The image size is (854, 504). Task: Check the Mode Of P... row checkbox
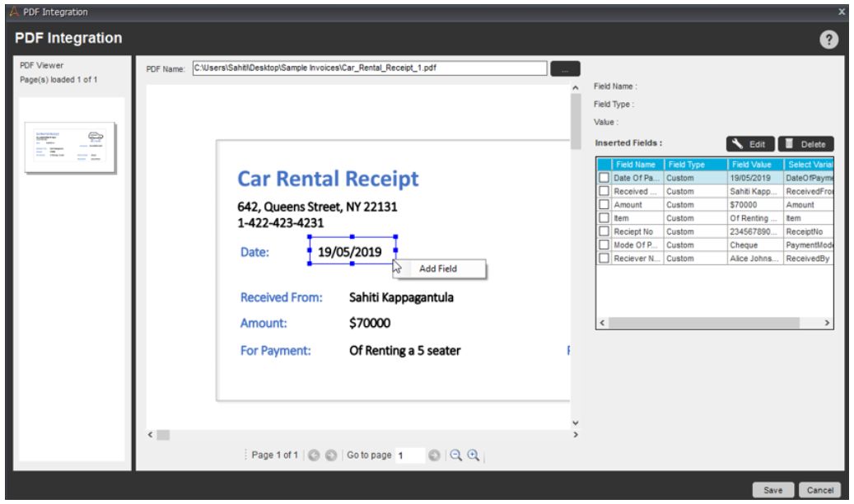(604, 245)
